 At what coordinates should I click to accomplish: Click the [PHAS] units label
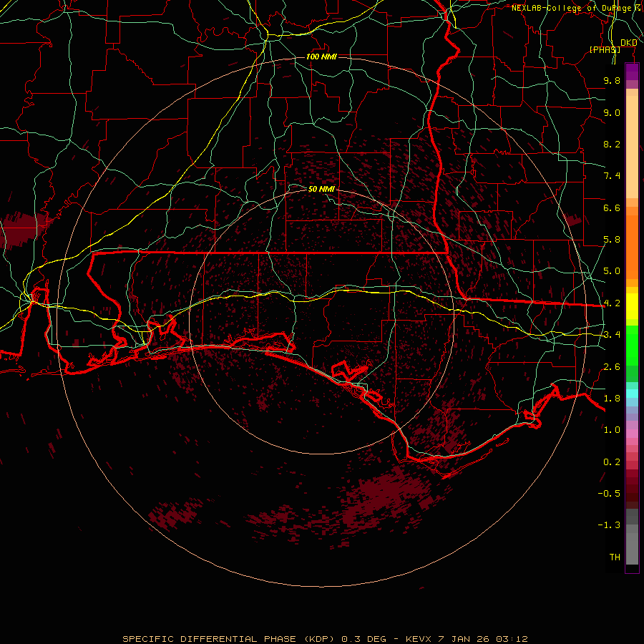[x=605, y=49]
